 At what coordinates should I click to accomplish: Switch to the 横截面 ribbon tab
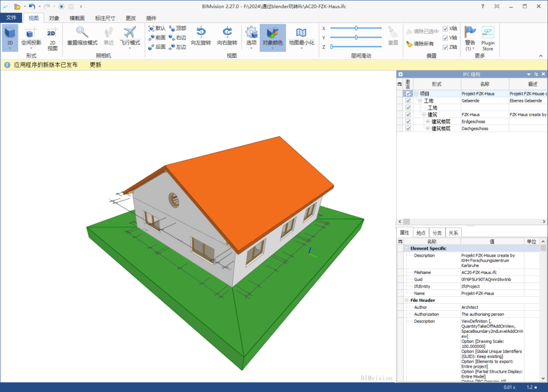tap(77, 18)
